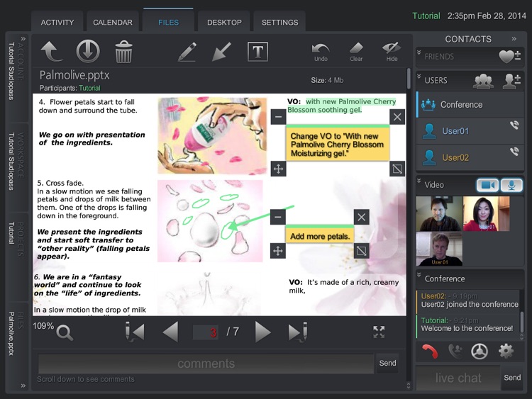This screenshot has width=532, height=399.
Task: Click the live chat input field
Action: (x=458, y=378)
